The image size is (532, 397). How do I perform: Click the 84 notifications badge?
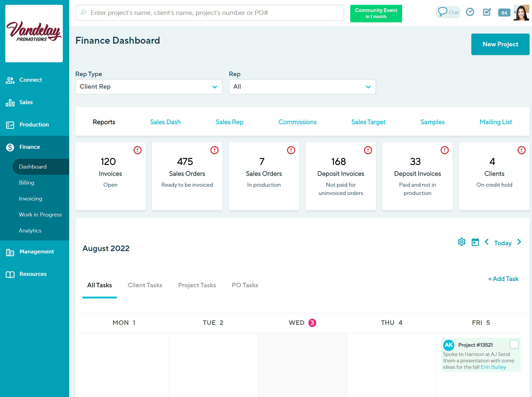point(504,13)
